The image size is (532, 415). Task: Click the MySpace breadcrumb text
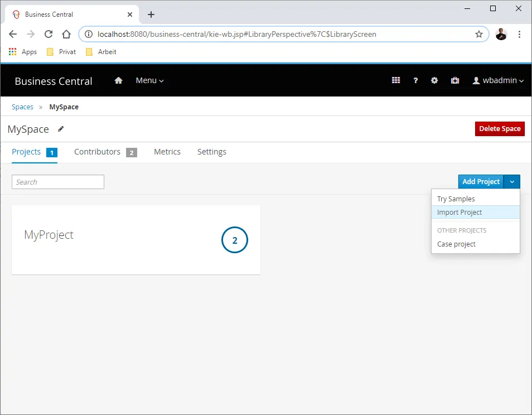(64, 107)
